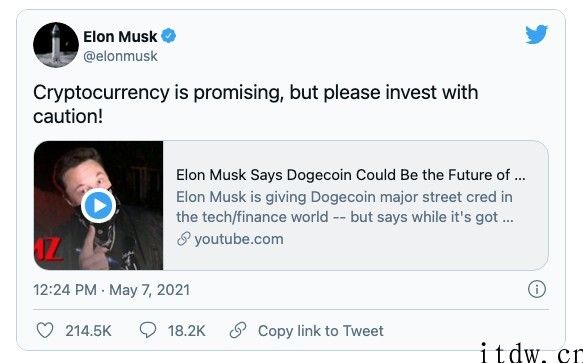
Task: Click the tweet text about cryptocurrency
Action: click(x=255, y=104)
